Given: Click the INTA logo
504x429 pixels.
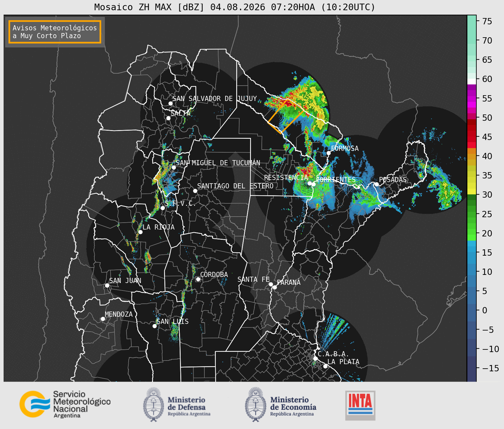Looking at the screenshot, I should pos(360,405).
